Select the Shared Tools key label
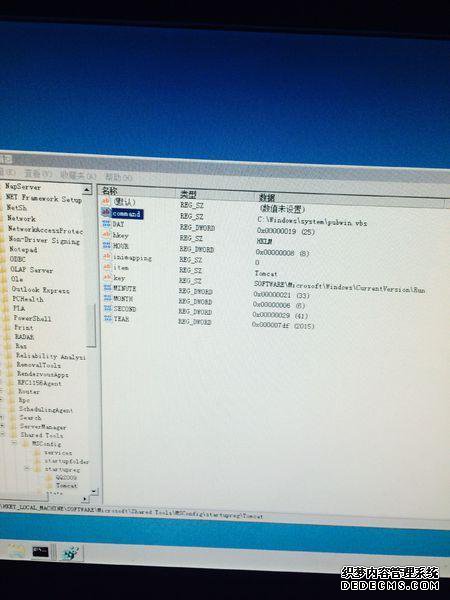Screen dimensions: 450x600 click(42, 435)
